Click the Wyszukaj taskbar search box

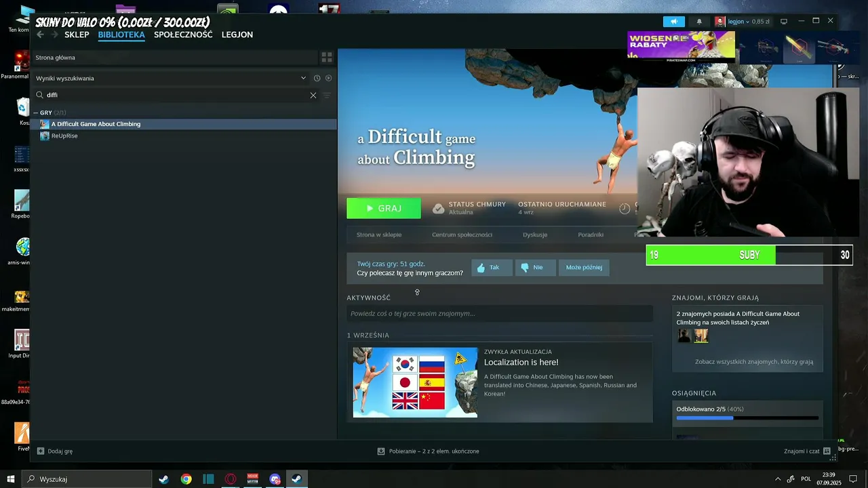point(87,479)
